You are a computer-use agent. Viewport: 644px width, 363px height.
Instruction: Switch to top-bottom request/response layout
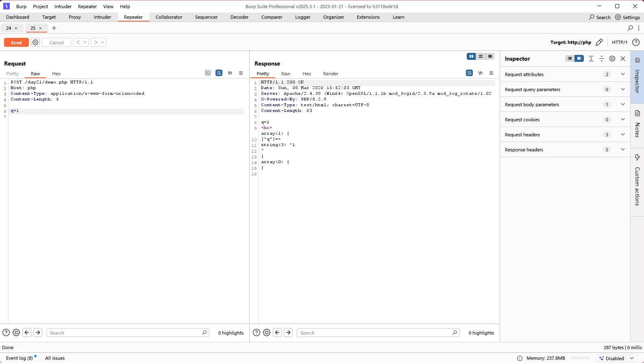[x=481, y=56]
